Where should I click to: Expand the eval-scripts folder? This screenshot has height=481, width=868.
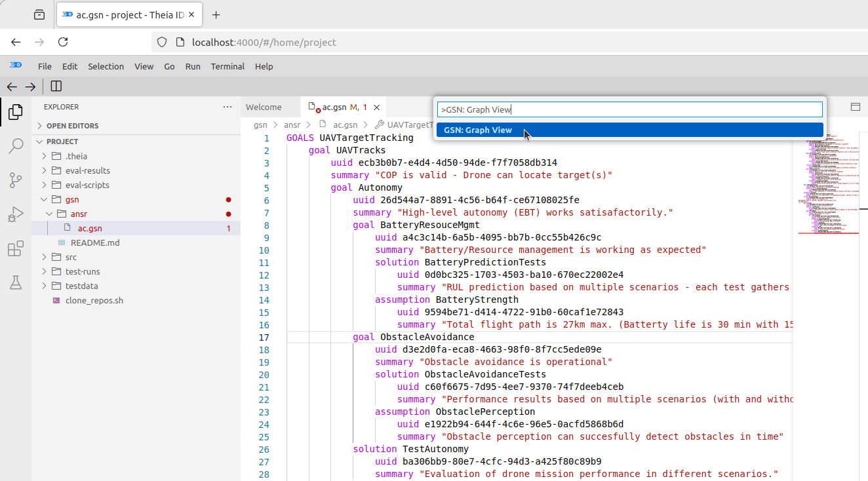45,185
